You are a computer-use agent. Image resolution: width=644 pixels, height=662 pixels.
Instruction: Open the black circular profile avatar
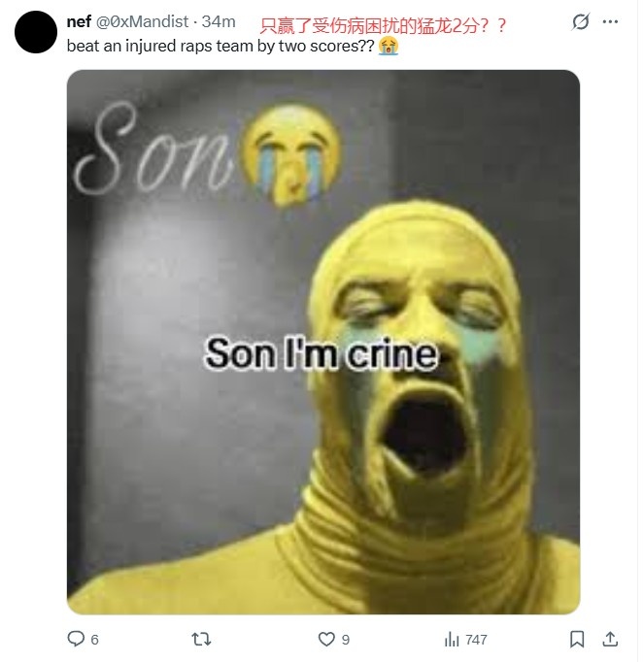click(x=36, y=32)
